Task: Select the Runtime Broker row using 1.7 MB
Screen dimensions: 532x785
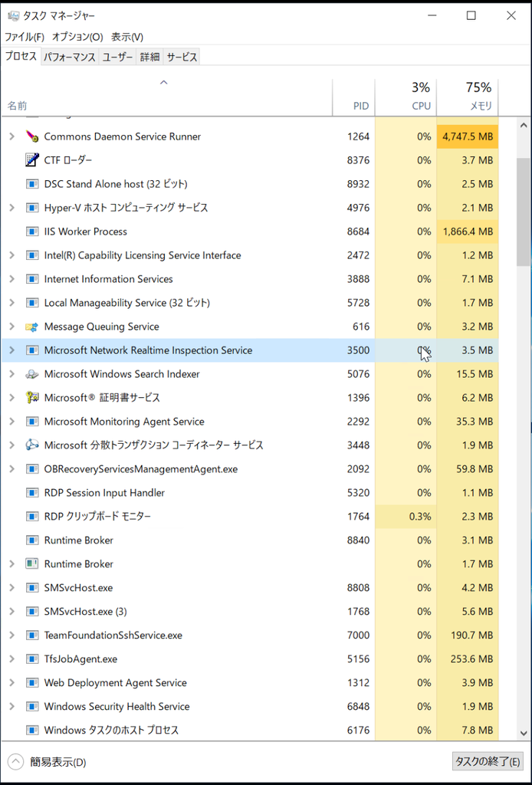Action: 250,563
